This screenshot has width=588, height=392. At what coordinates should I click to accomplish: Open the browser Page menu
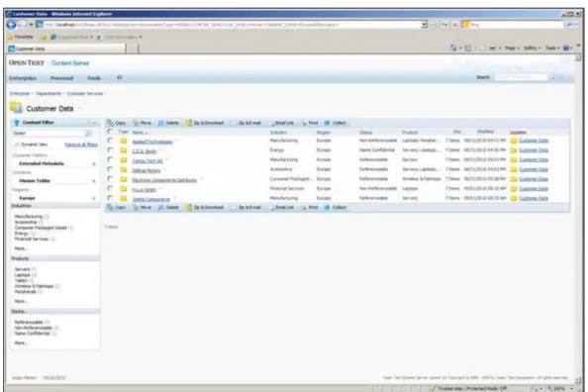[x=512, y=49]
